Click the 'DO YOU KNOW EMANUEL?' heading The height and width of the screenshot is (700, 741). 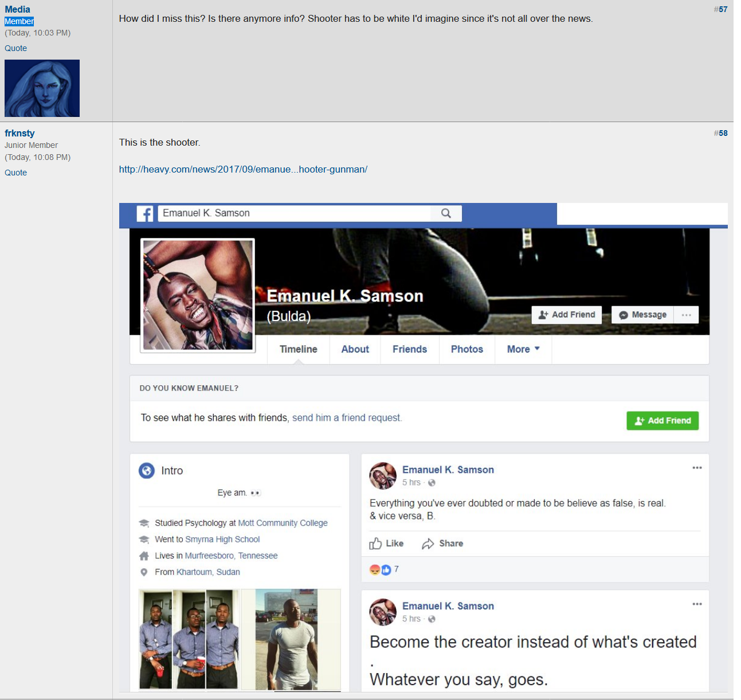click(189, 388)
